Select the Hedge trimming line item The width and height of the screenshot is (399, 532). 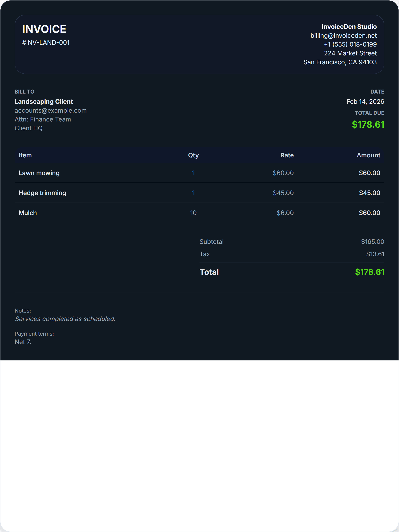click(x=42, y=193)
